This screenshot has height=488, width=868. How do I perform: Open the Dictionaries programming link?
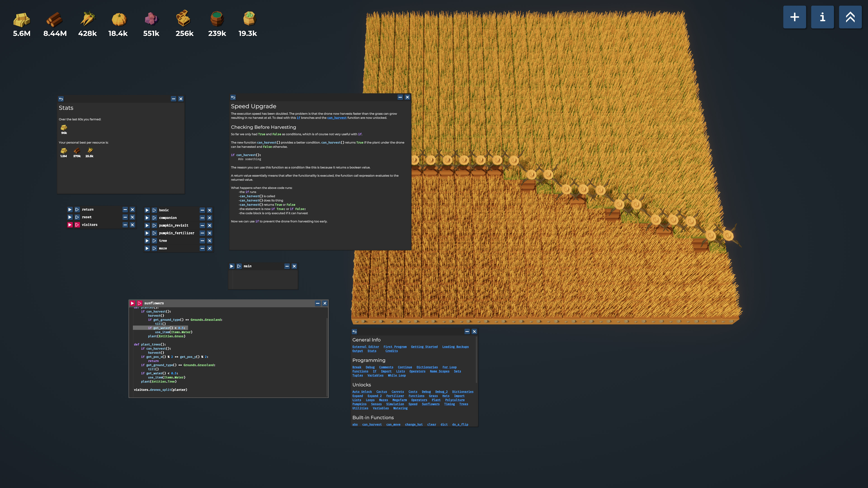(427, 367)
